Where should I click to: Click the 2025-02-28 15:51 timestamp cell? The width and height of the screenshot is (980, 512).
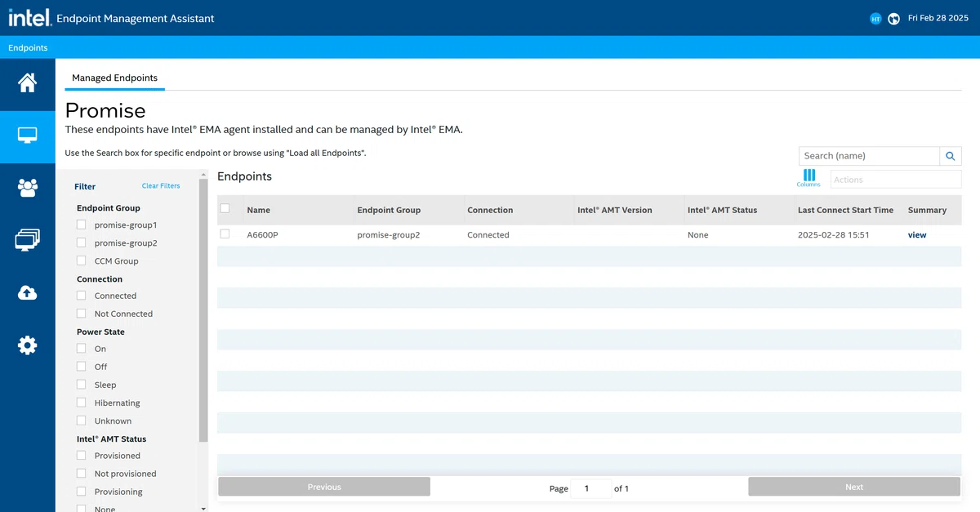834,235
